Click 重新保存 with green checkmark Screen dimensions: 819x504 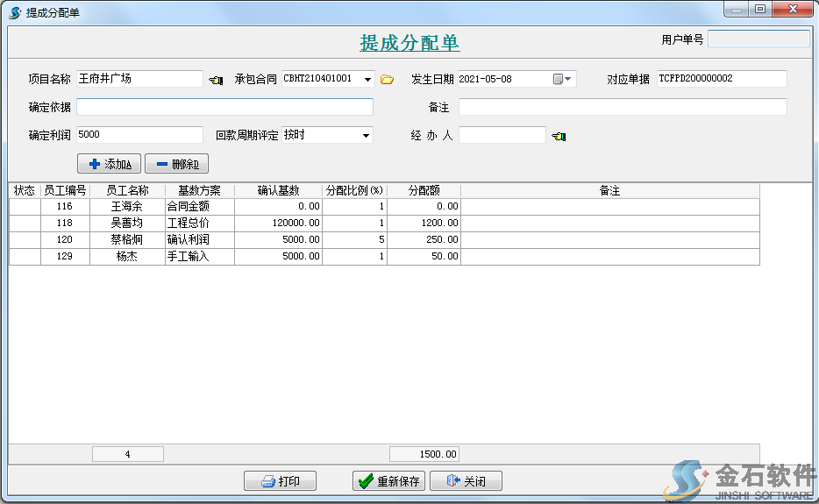pyautogui.click(x=389, y=481)
